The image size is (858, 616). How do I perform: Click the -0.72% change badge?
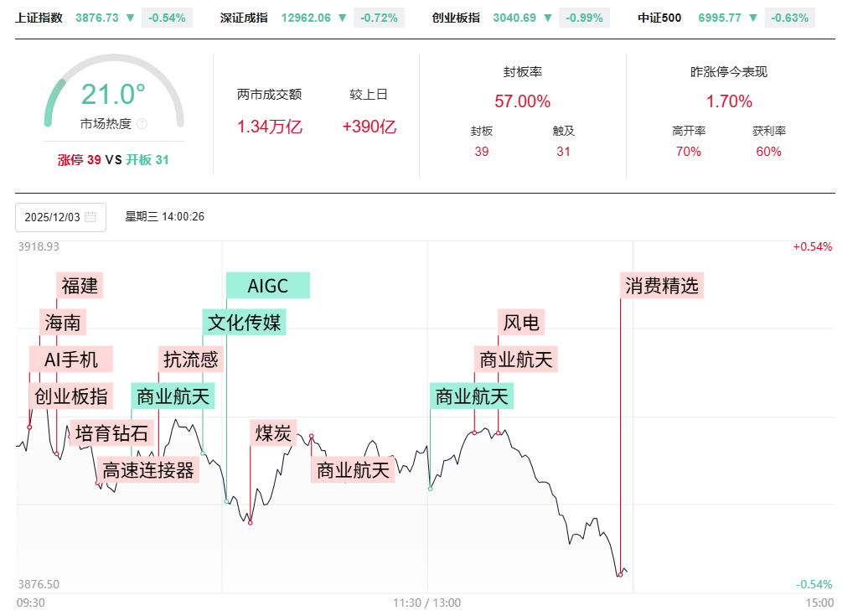point(381,18)
